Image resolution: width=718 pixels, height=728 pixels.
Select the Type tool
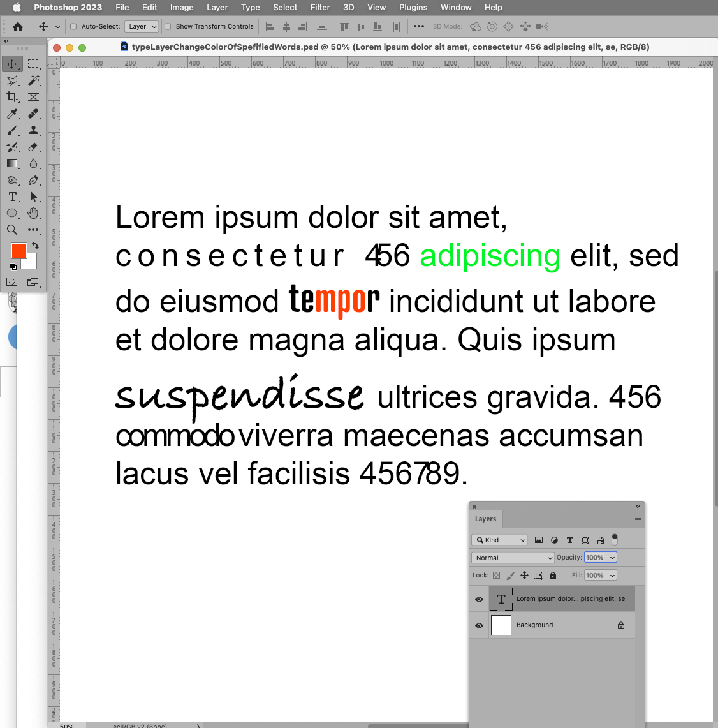tap(13, 197)
